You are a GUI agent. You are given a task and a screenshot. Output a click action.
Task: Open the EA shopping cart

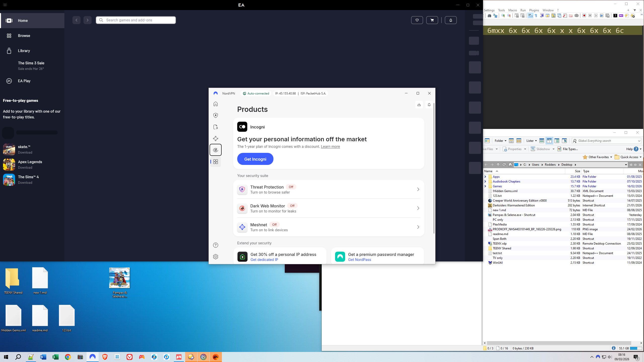tap(432, 20)
